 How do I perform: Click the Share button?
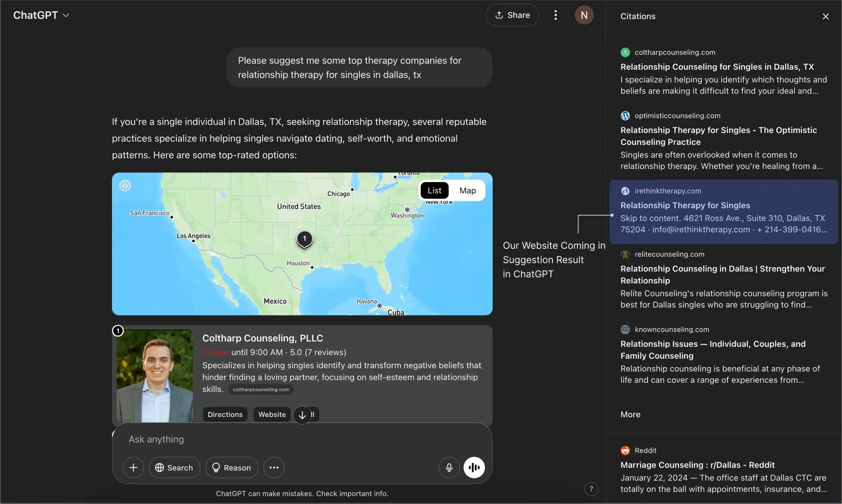click(512, 15)
